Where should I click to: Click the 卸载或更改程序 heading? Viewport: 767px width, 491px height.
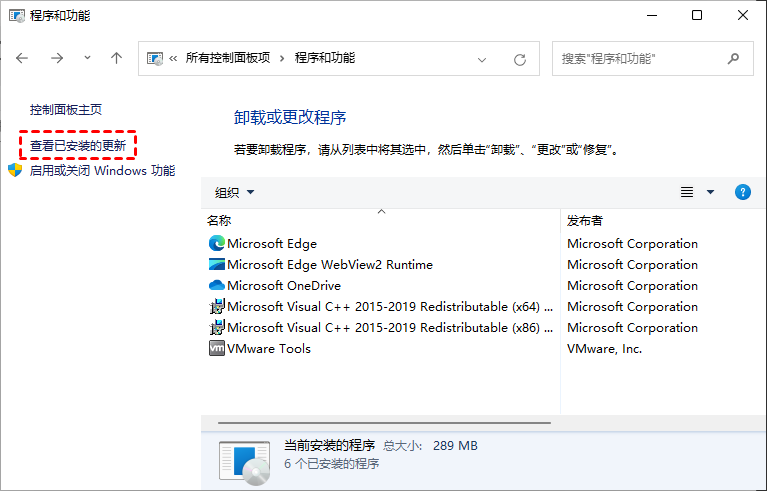(290, 117)
